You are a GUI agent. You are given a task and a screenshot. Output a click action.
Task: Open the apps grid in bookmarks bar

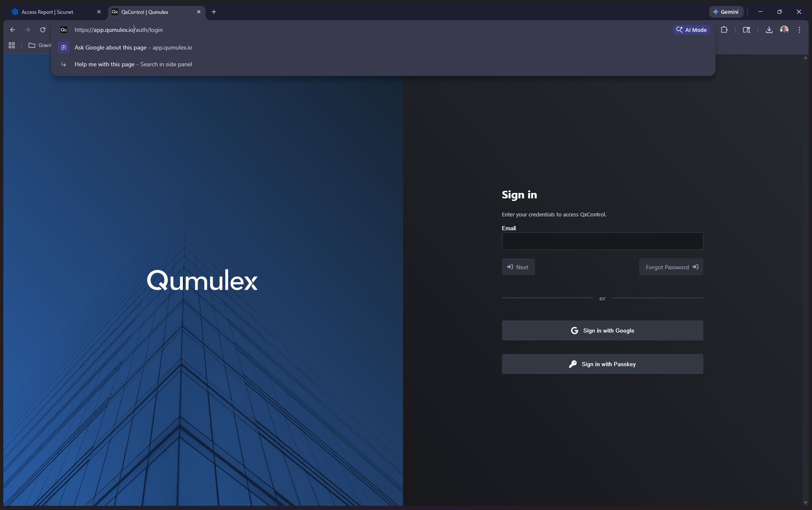tap(12, 45)
